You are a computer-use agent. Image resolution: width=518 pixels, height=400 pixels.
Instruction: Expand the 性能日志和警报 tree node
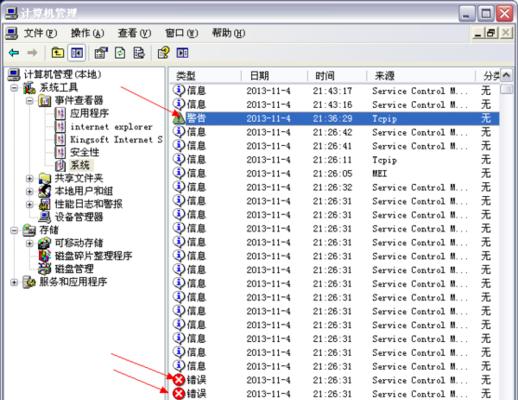tap(30, 204)
